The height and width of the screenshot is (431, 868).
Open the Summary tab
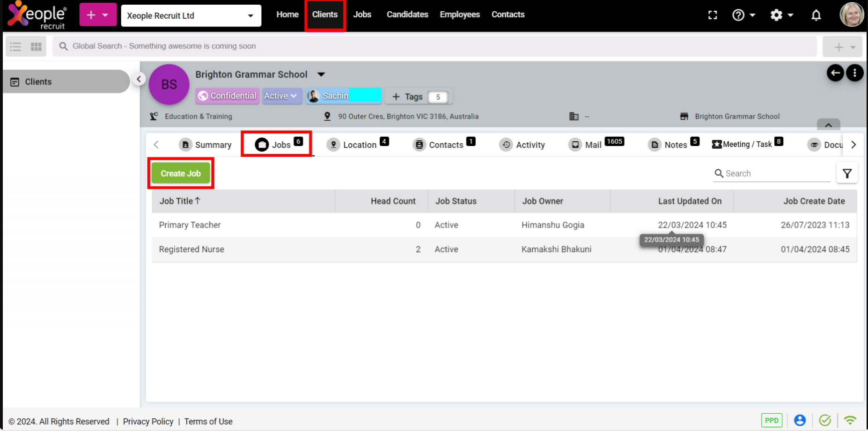pyautogui.click(x=205, y=145)
